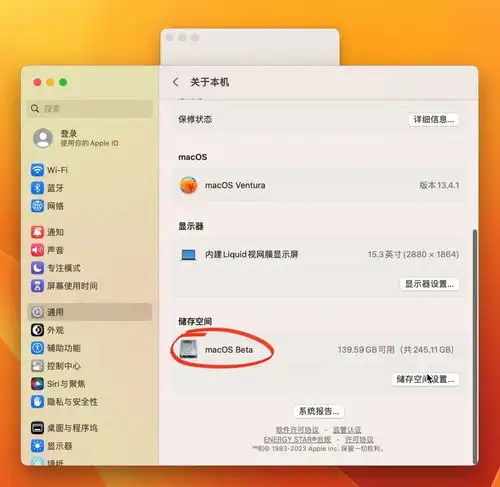Screen dimensions: 500x487
Task: Click the 系统报告… button
Action: point(319,411)
